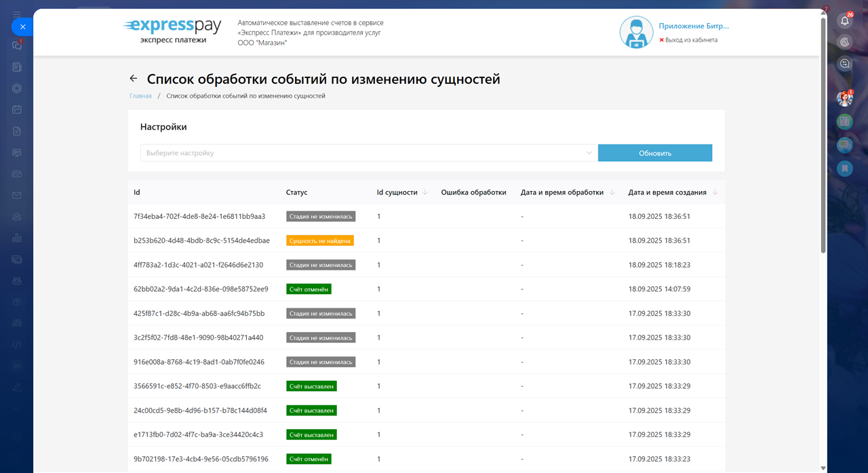The image size is (868, 473).
Task: Open notifications bell with 26 badge
Action: pos(845,20)
